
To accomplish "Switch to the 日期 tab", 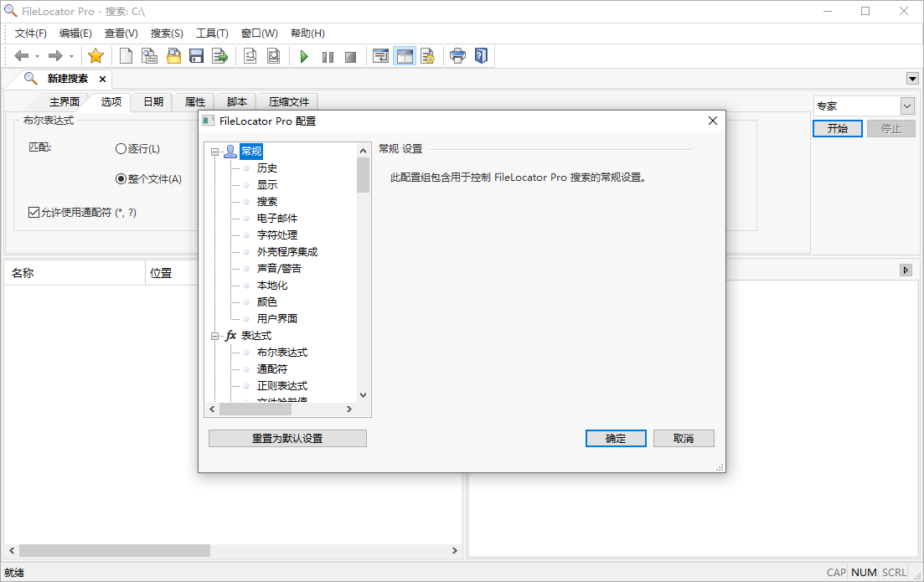I will coord(152,100).
